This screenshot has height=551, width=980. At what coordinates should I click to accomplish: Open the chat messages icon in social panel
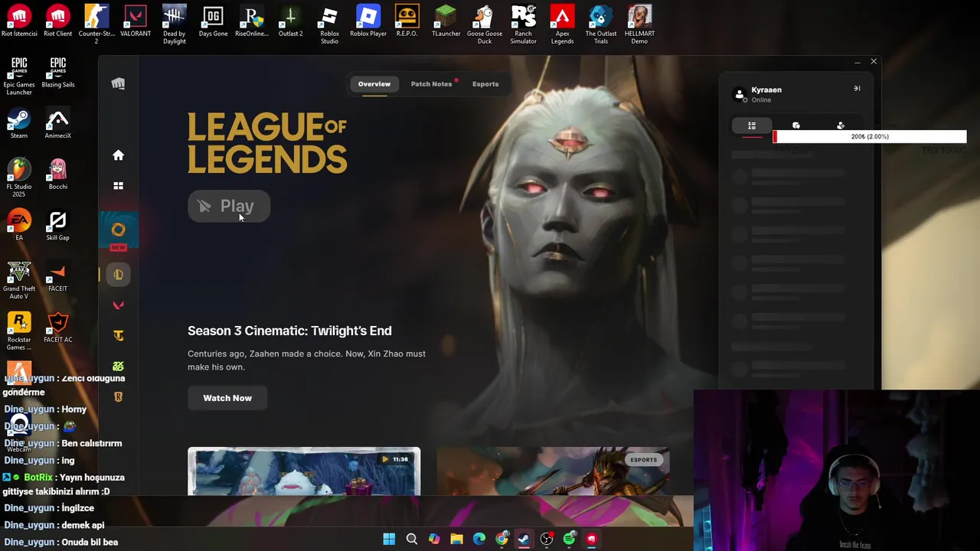[x=796, y=126]
